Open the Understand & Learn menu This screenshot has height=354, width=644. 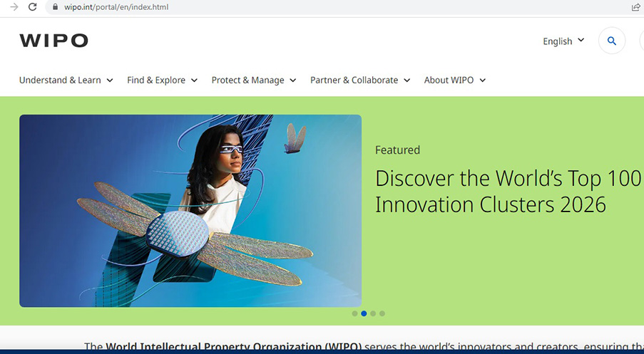click(60, 80)
